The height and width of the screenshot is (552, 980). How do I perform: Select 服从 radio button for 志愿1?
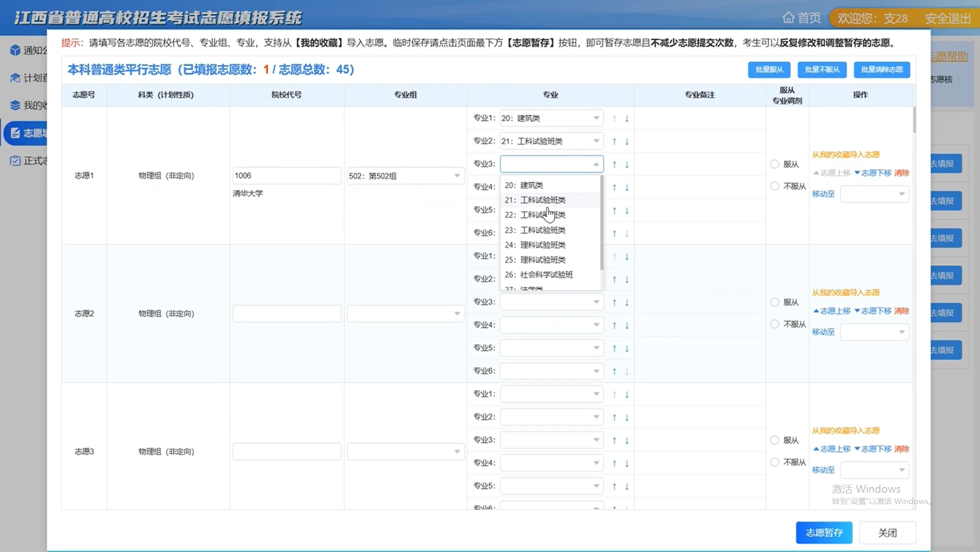tap(774, 164)
